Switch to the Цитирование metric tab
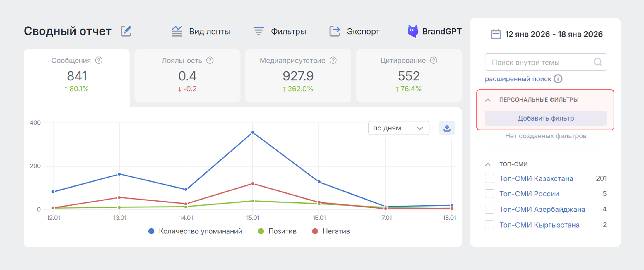Viewport: 644px width, 270px height. tap(409, 75)
